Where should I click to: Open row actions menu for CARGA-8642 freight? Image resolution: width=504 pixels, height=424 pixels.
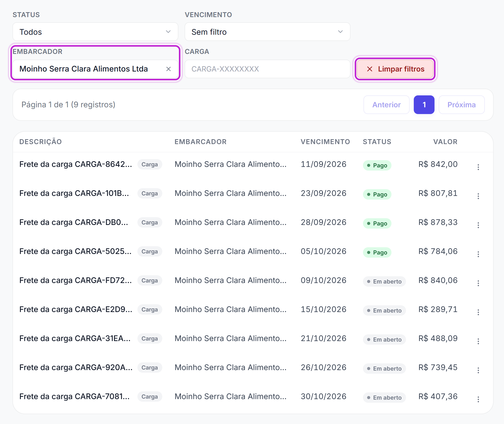(478, 167)
